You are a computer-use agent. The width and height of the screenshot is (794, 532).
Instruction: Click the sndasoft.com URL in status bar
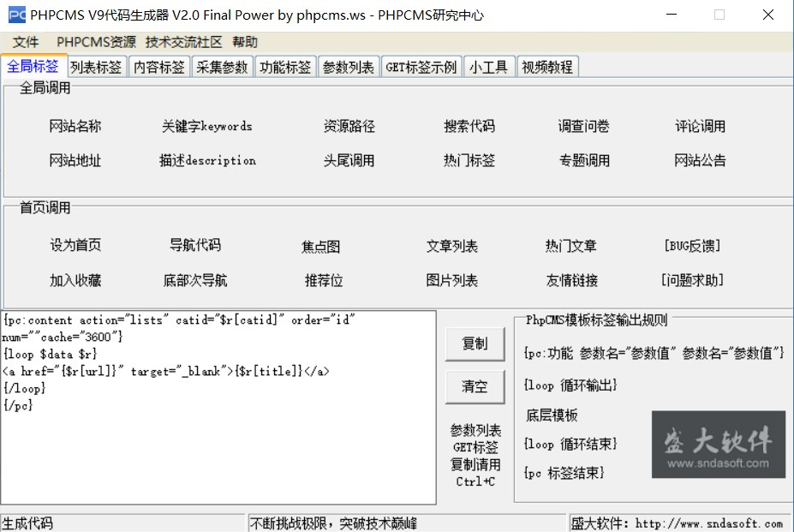coord(709,523)
